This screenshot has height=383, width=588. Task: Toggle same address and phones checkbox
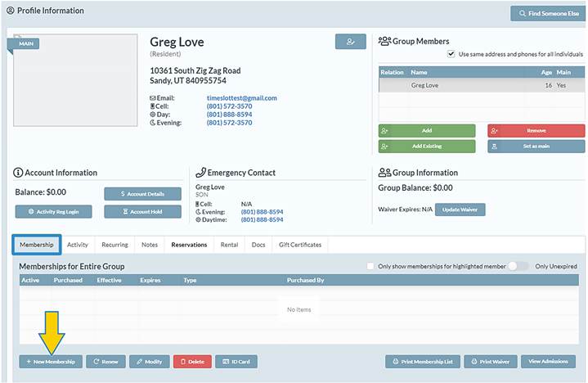tap(451, 55)
